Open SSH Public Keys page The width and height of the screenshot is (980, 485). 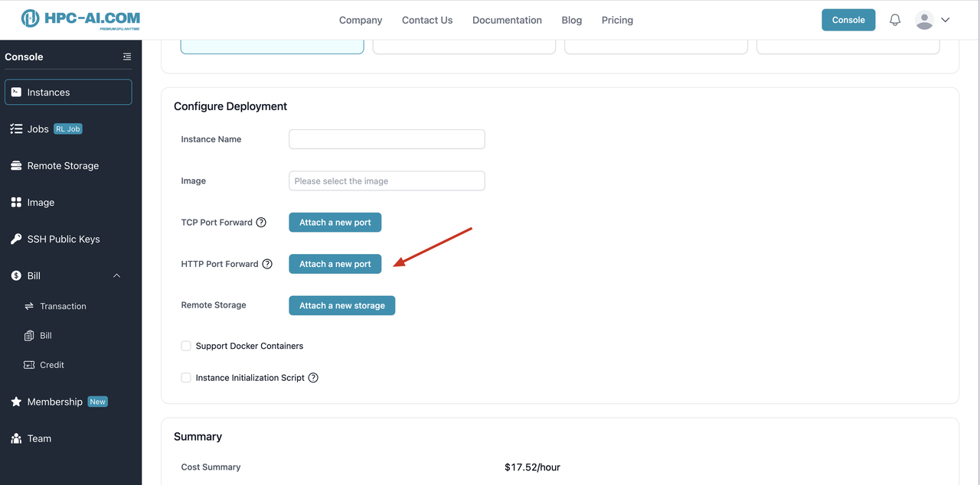(63, 239)
